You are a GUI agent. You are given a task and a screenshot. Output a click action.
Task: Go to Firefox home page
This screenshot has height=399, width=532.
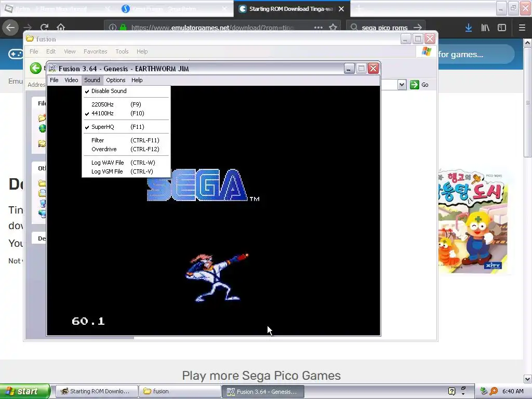point(61,28)
